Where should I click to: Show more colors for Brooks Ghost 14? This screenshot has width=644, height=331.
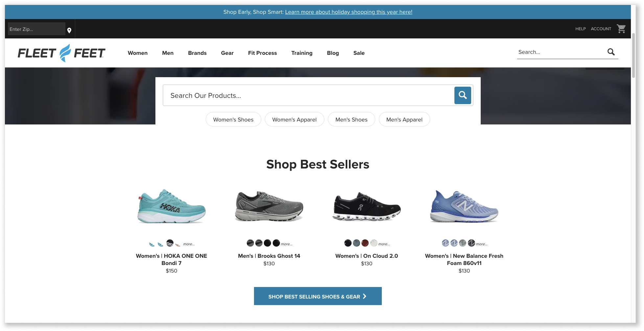tap(287, 244)
